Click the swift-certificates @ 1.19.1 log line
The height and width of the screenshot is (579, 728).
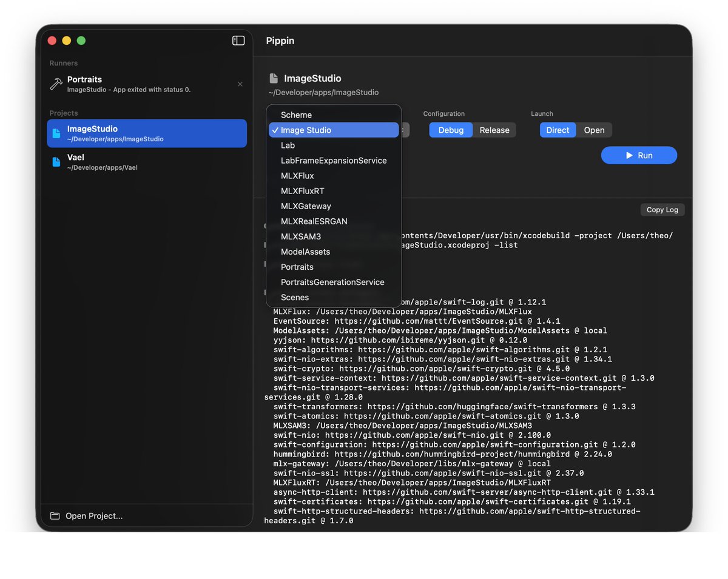click(452, 501)
